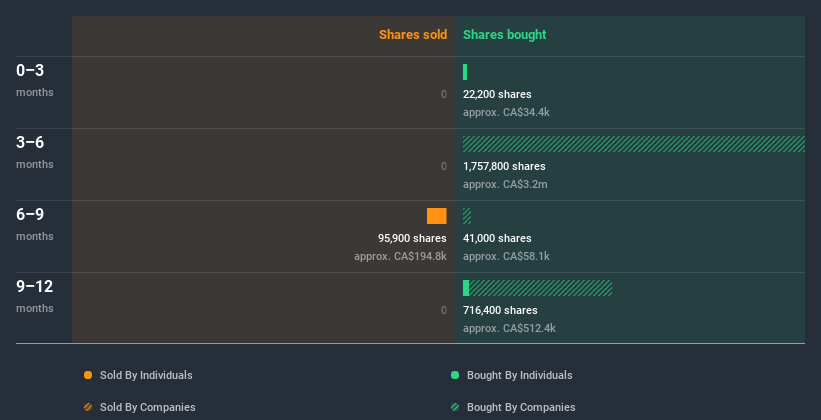The height and width of the screenshot is (420, 821).
Task: Select the 716,400 shares value
Action: (x=500, y=310)
